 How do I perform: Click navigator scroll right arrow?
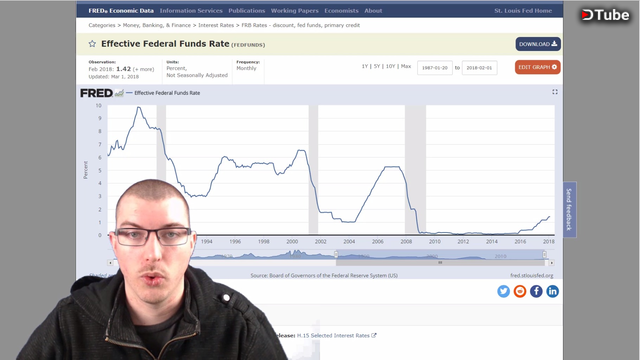click(551, 263)
